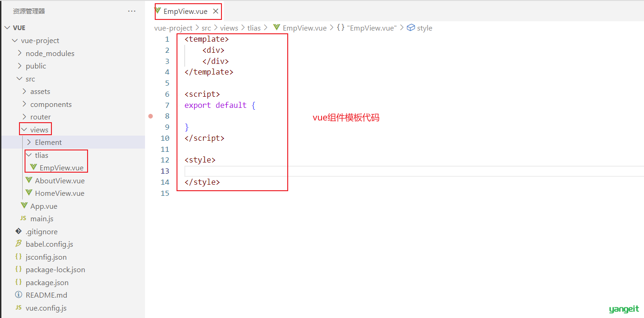Click the closing </template> tag on line 4
Viewport: 644px width, 318px height.
point(209,72)
